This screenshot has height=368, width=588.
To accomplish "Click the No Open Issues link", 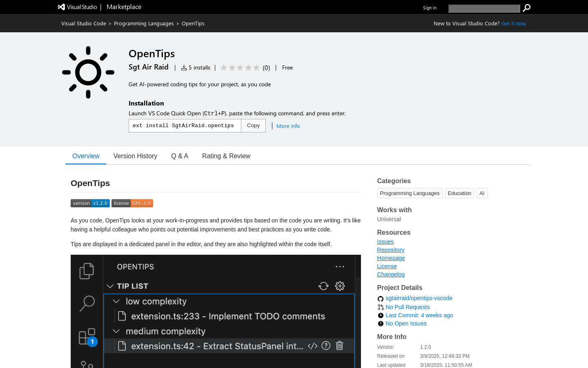I will click(x=406, y=323).
